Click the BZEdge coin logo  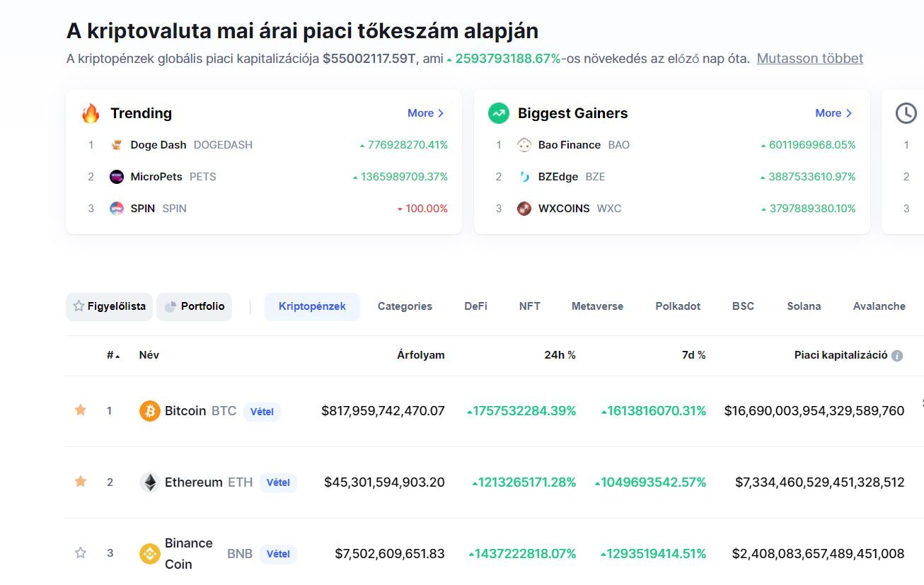pyautogui.click(x=524, y=177)
